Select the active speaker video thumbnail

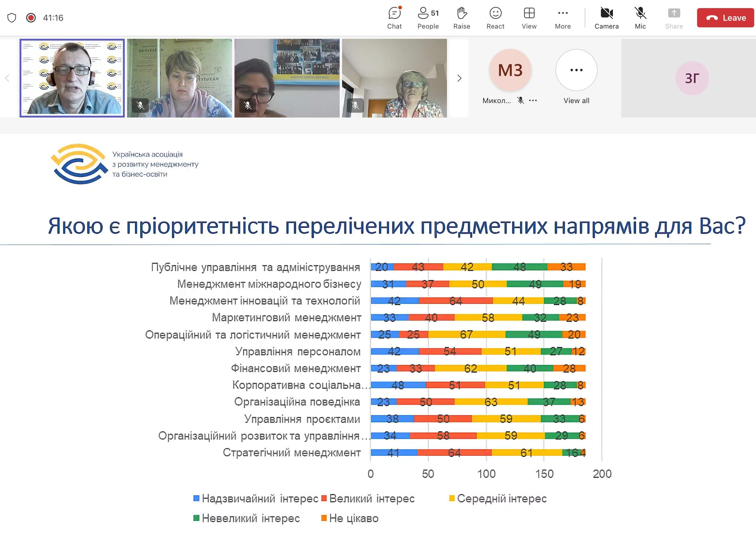pyautogui.click(x=72, y=78)
